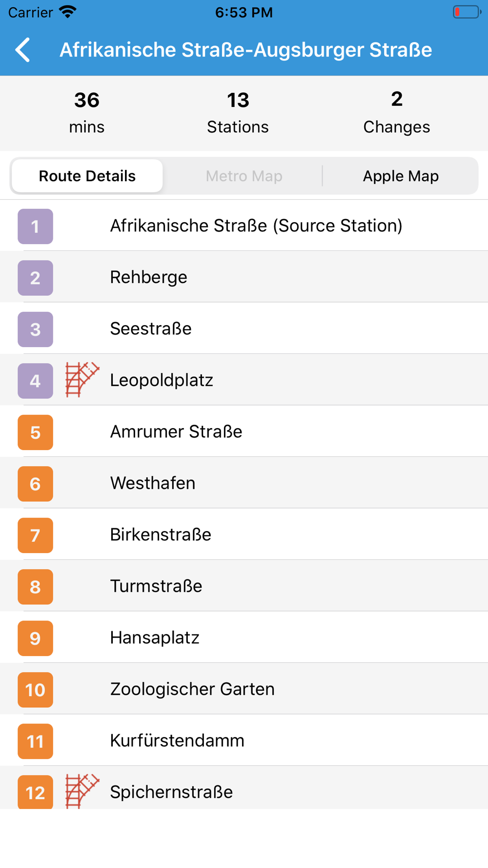Tap the 36 mins duration summary
The width and height of the screenshot is (488, 868).
tap(87, 113)
